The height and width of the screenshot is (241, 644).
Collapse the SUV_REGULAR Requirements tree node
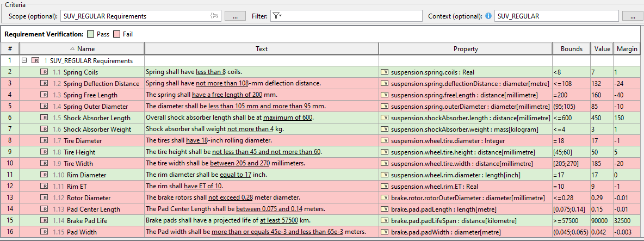pos(24,60)
